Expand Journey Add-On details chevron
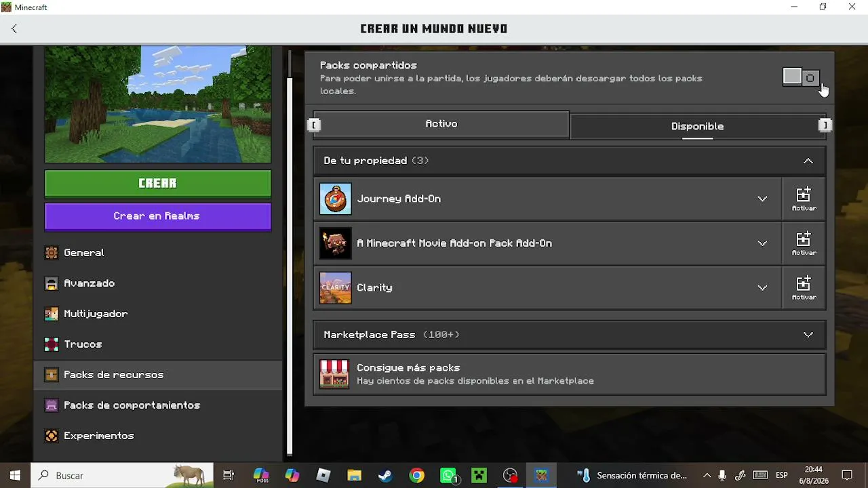The image size is (868, 488). pyautogui.click(x=762, y=199)
